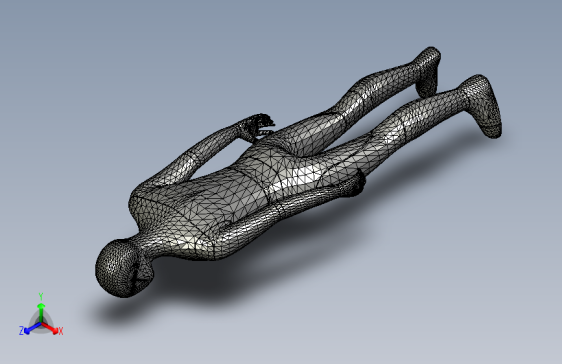Select the mannequin's raised hand
The image size is (562, 364).
pyautogui.click(x=256, y=127)
